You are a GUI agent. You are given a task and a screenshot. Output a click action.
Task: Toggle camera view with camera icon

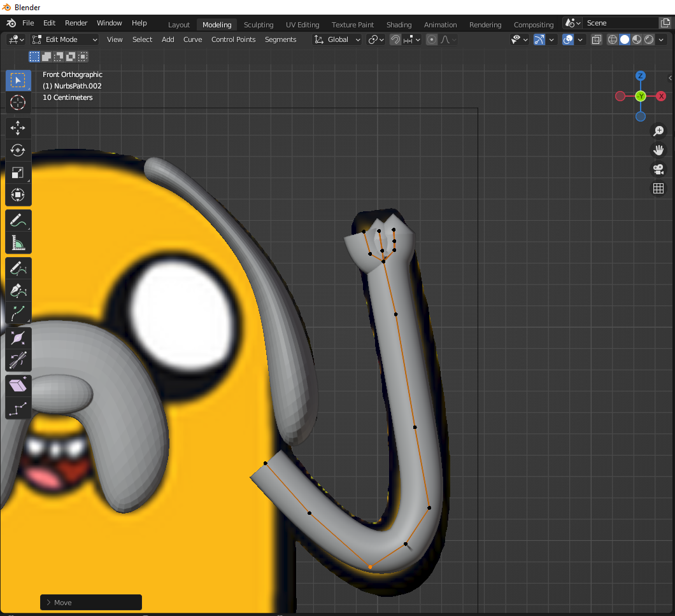tap(658, 169)
